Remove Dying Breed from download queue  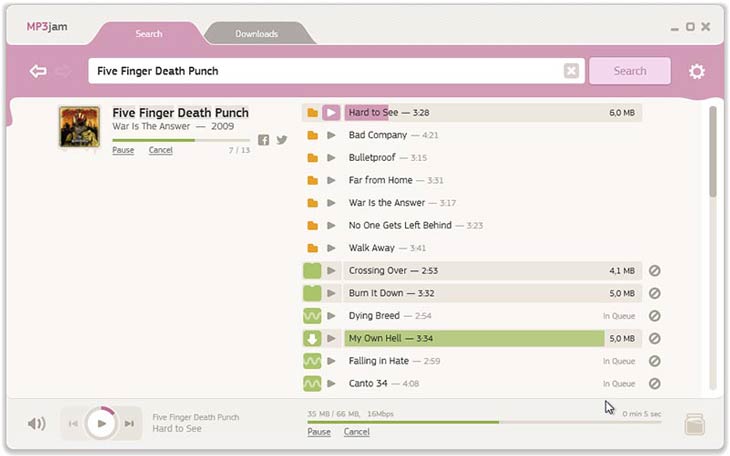point(654,316)
